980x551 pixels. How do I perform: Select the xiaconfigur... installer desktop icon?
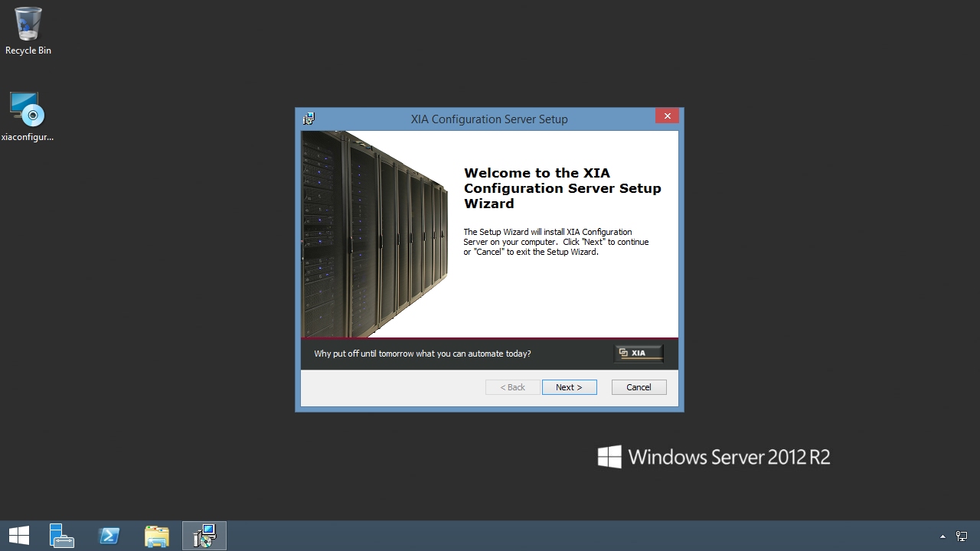click(28, 117)
